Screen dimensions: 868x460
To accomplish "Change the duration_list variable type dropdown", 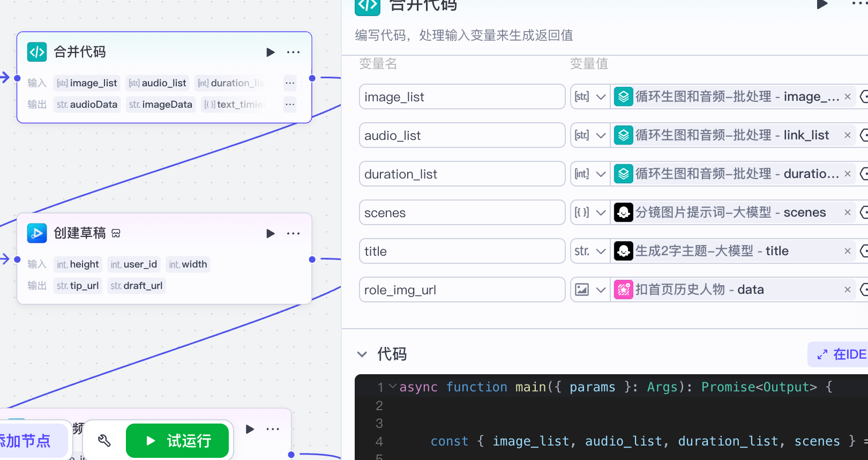I will tap(590, 174).
